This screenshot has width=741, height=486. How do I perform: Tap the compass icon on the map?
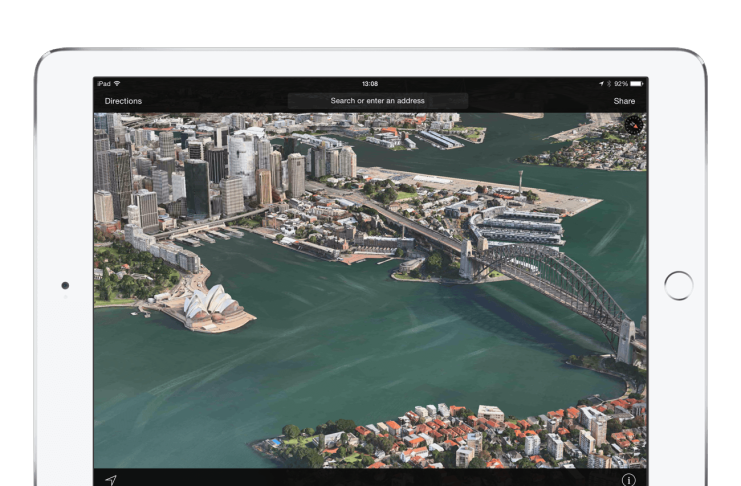634,125
